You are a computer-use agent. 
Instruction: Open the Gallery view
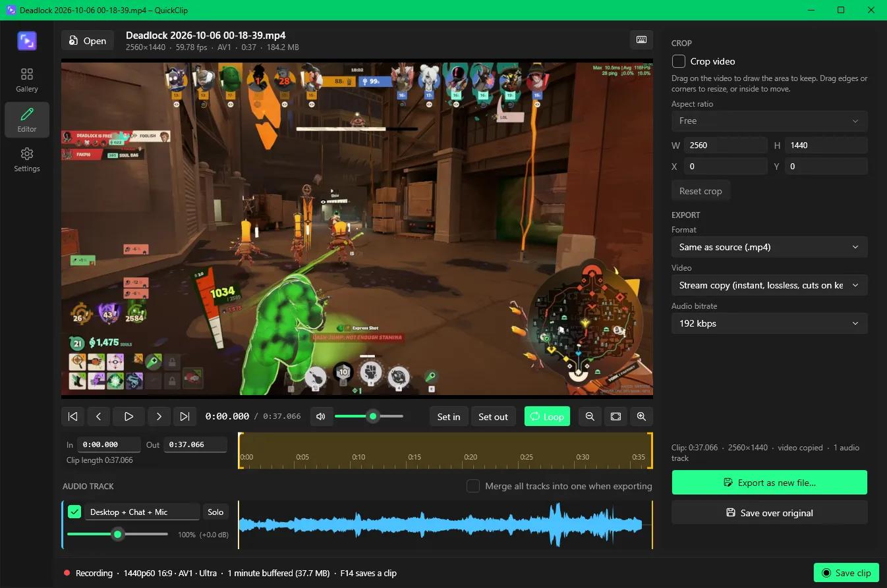pos(27,80)
